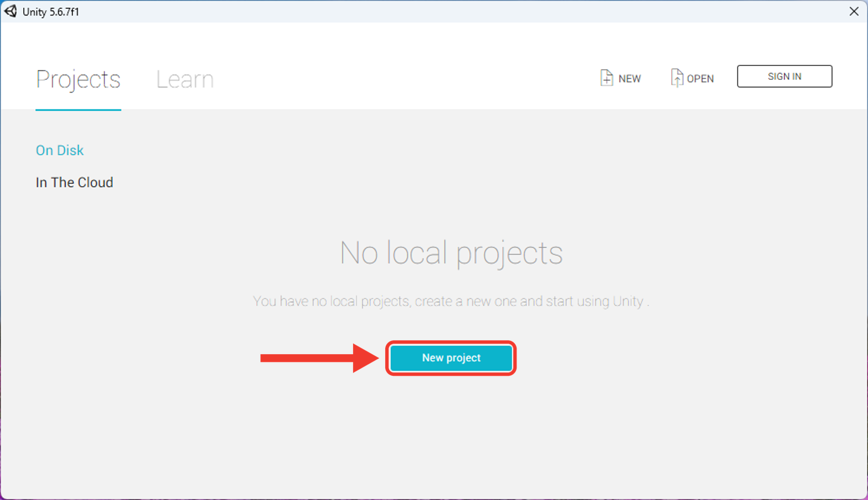868x500 pixels.
Task: Click the NEW project document icon
Action: click(x=606, y=78)
